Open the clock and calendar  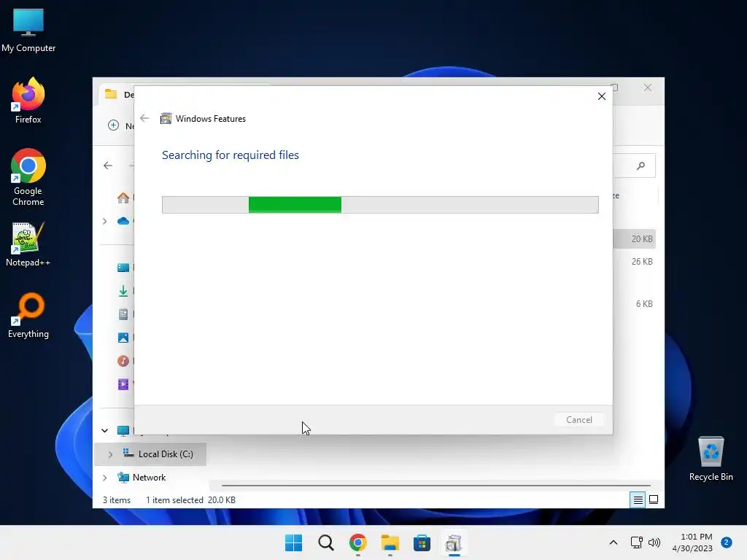pos(692,542)
